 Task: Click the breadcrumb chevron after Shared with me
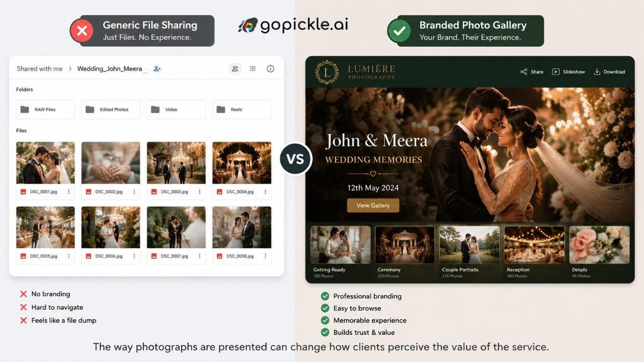coord(70,69)
